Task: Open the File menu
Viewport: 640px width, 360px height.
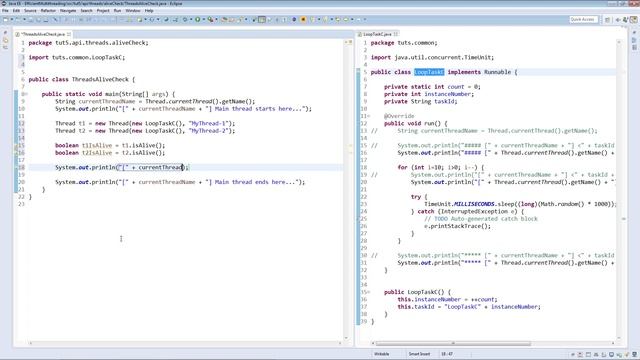Action: (x=5, y=11)
